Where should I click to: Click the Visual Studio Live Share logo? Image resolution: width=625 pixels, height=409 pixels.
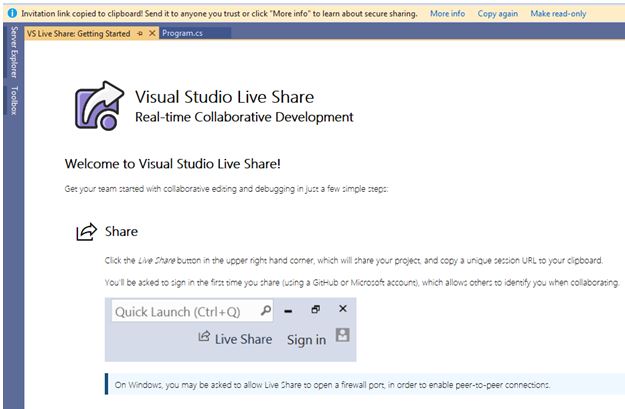click(x=99, y=106)
